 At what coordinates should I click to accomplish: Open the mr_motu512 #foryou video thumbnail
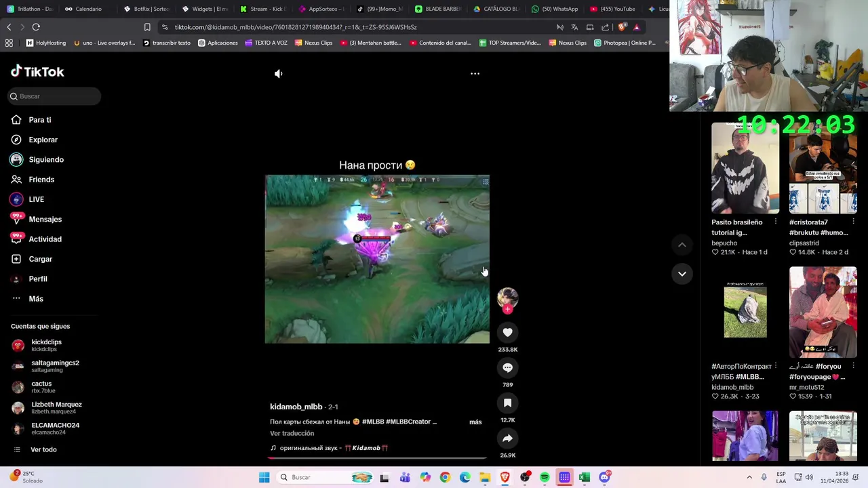823,312
